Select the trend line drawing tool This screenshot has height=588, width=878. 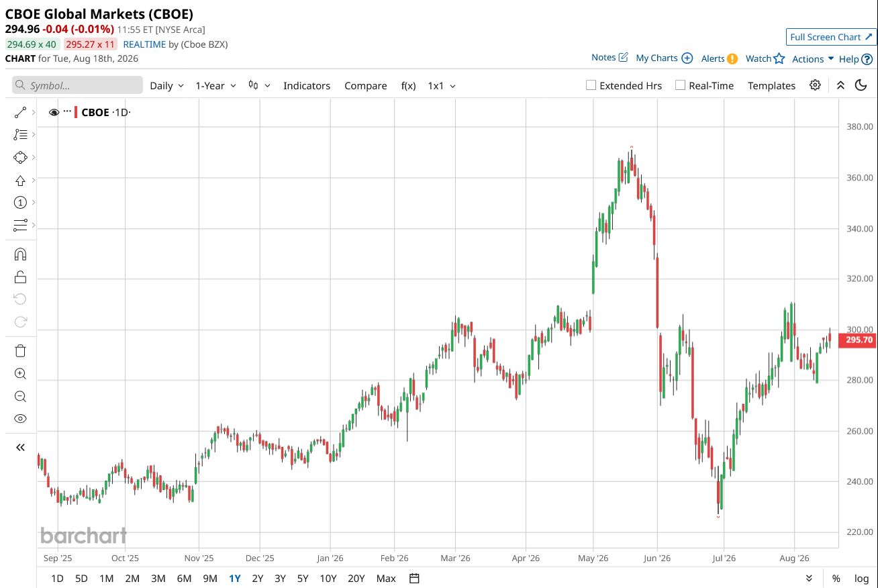[20, 113]
